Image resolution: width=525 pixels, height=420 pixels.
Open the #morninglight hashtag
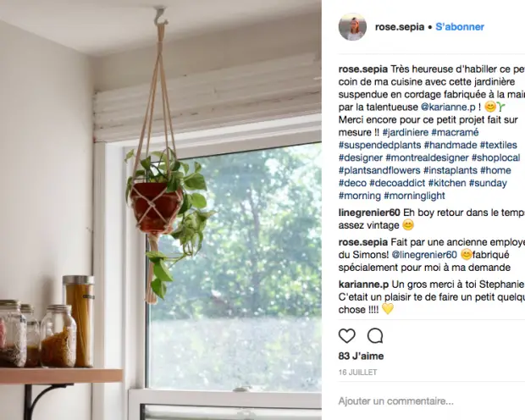415,196
